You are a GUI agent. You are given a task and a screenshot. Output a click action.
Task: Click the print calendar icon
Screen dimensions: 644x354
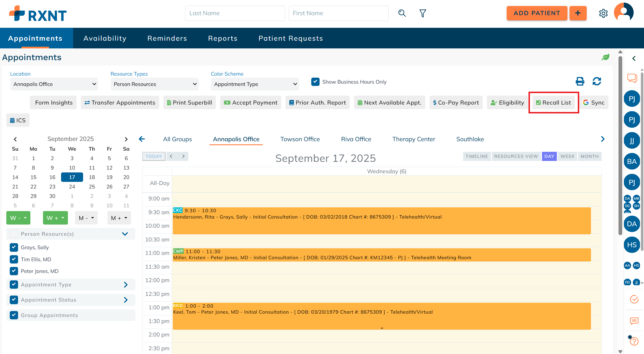[x=580, y=81]
